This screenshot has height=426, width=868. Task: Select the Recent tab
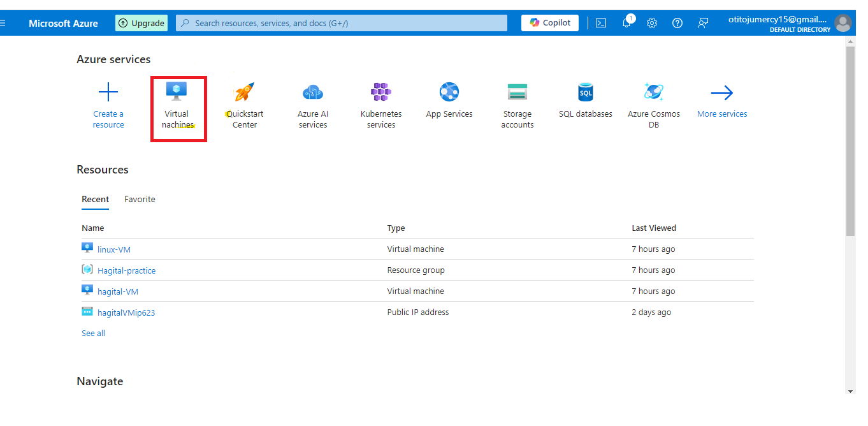point(96,199)
